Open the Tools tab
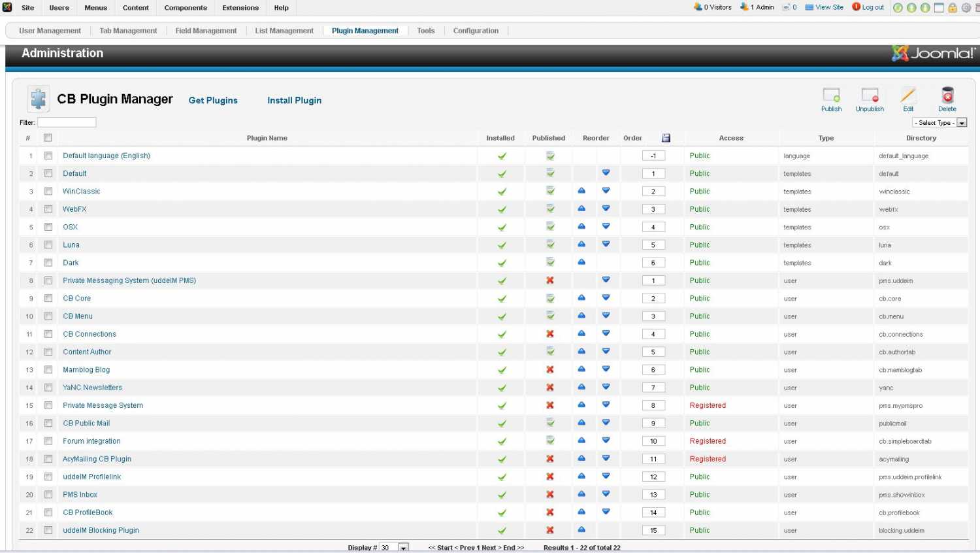 426,31
